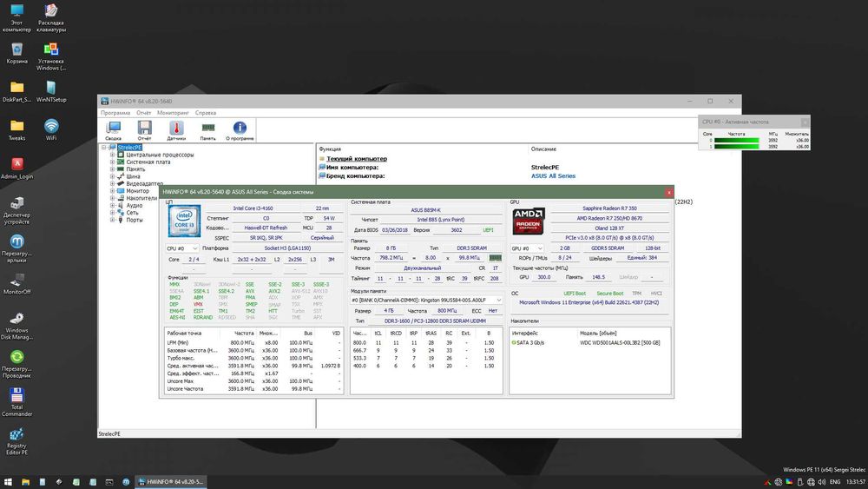Viewport: 868px width, 489px height.
Task: Open Раскладка клавиатуры desktop icon
Action: pyautogui.click(x=51, y=17)
